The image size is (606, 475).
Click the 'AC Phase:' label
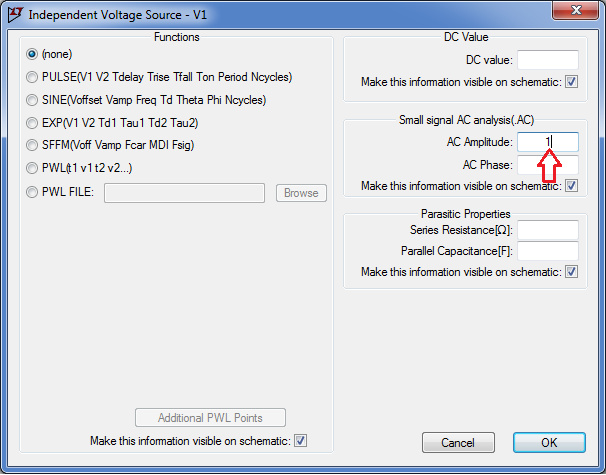click(488, 165)
